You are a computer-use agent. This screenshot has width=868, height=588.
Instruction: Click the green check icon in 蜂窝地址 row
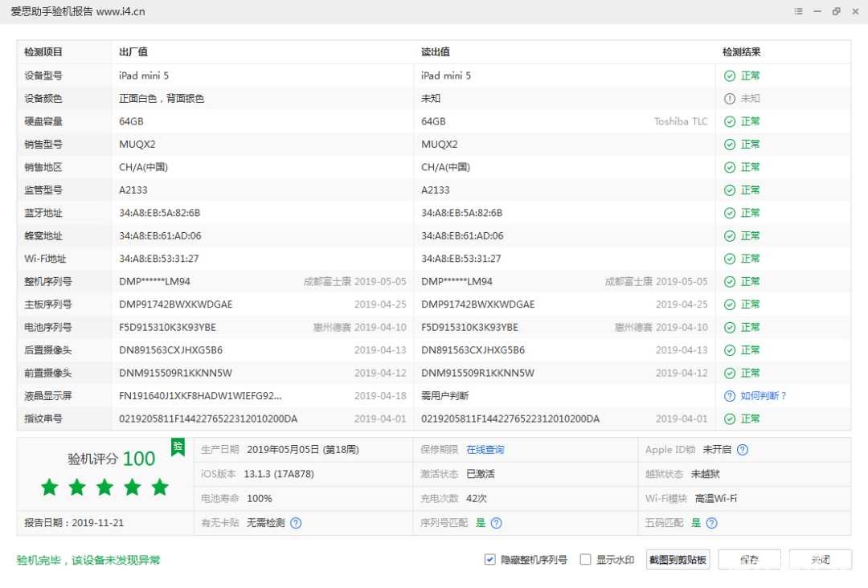[730, 236]
